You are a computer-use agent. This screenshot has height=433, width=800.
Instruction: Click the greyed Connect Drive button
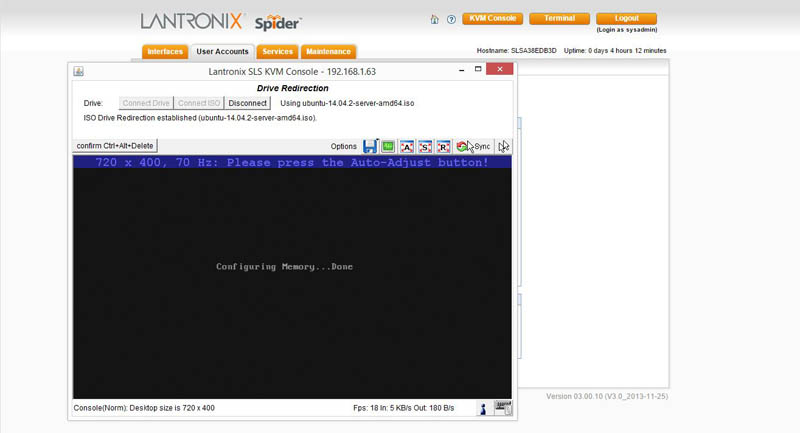(146, 103)
